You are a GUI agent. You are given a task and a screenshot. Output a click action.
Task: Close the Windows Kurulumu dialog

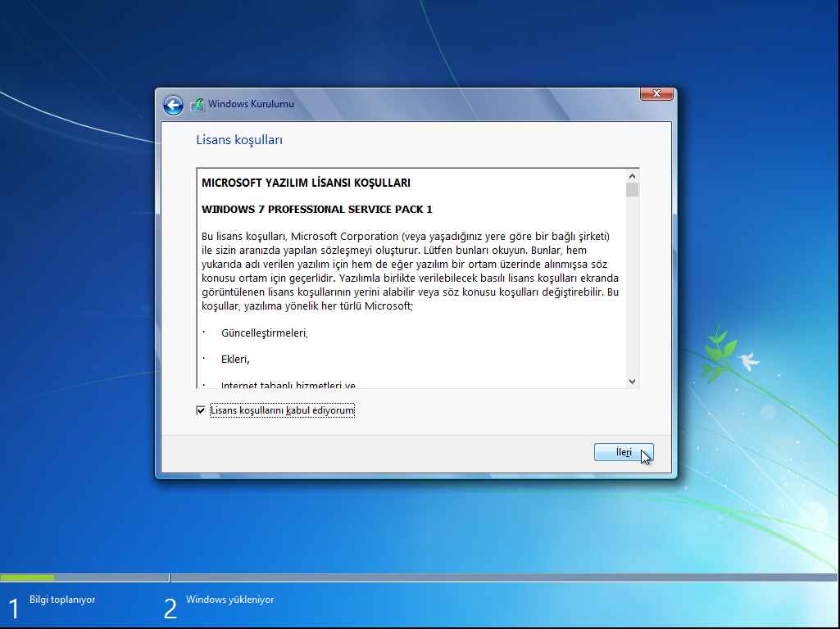(656, 93)
